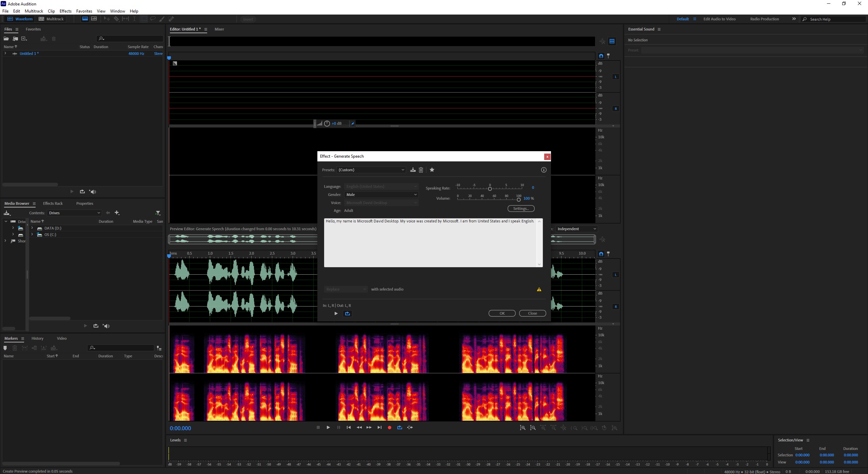Click OK in Generate Speech dialog
The width and height of the screenshot is (868, 474).
coord(502,313)
